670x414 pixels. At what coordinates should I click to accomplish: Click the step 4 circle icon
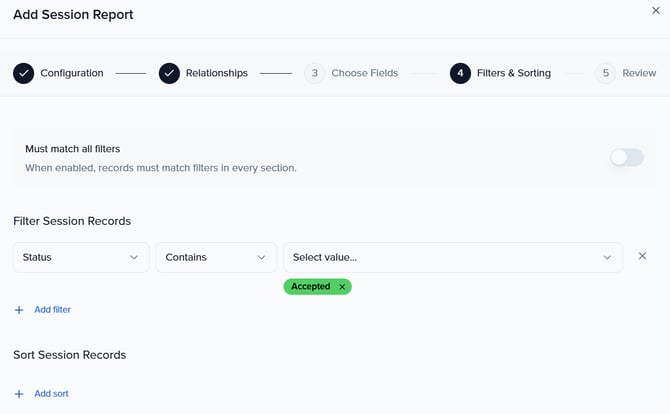(x=460, y=73)
